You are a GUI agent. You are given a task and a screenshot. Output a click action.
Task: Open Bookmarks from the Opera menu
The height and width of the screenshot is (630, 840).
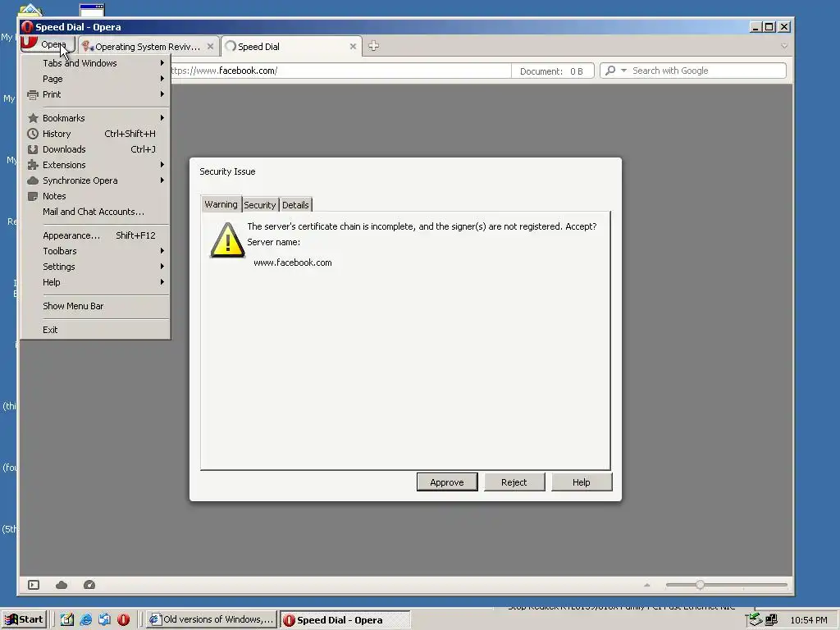coord(95,118)
